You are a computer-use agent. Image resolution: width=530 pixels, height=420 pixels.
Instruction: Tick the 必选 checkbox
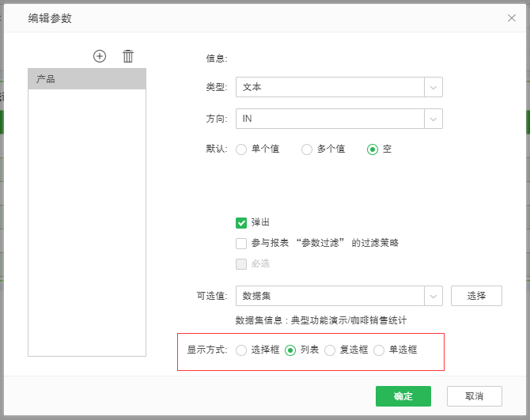pos(242,263)
